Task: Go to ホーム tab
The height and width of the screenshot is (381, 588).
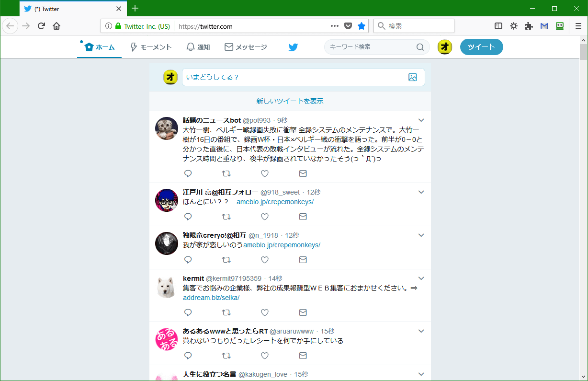Action: (x=100, y=47)
